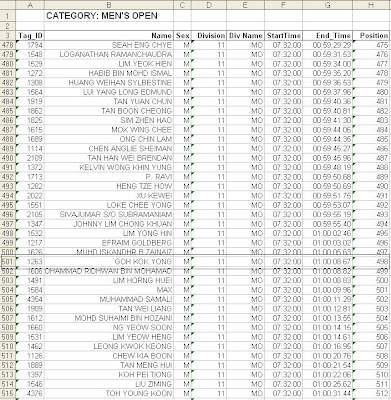Viewport: 391px width, 400px height.
Task: Click the name P. RAVI
Action: tap(159, 177)
